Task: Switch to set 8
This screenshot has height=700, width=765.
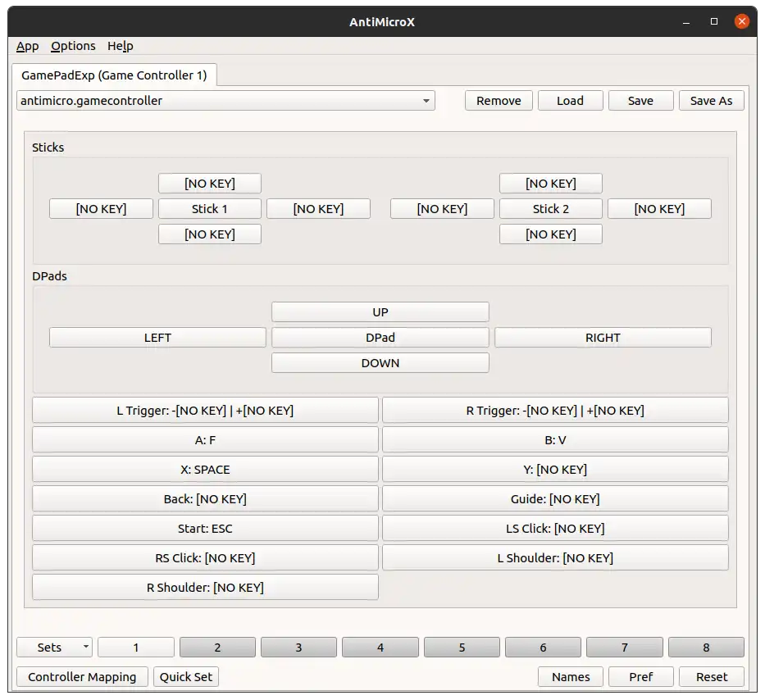Action: (x=706, y=648)
